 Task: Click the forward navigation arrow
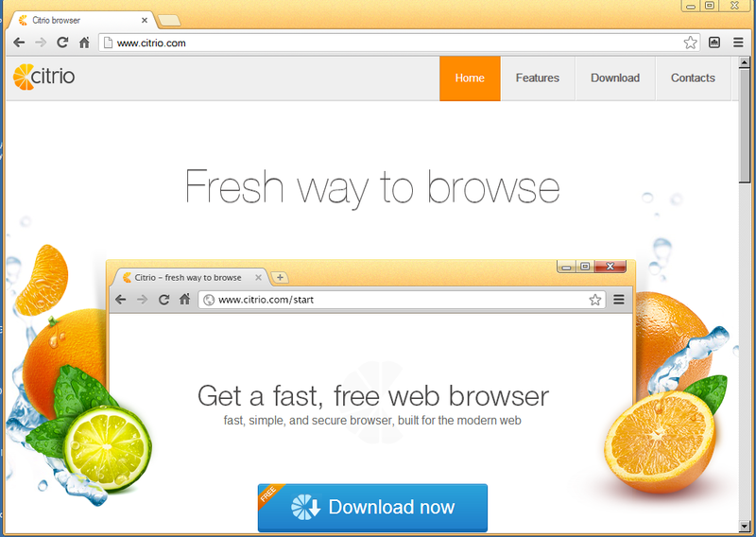point(41,43)
